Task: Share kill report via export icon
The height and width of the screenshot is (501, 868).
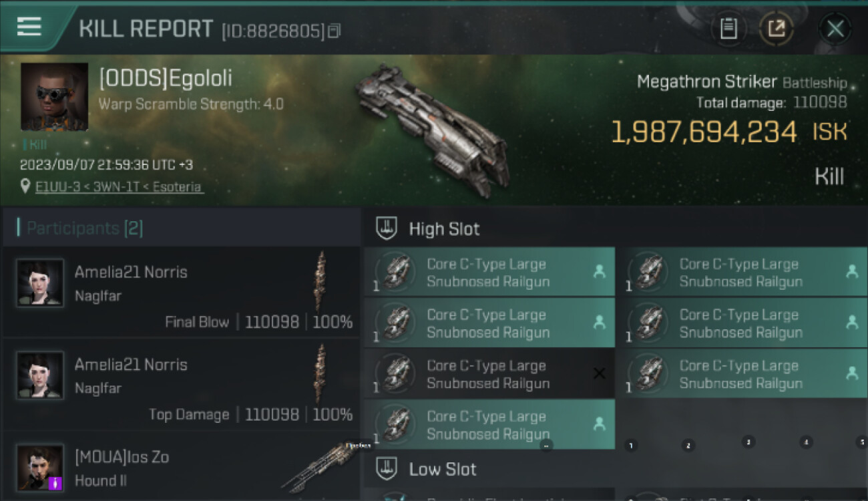Action: click(777, 29)
